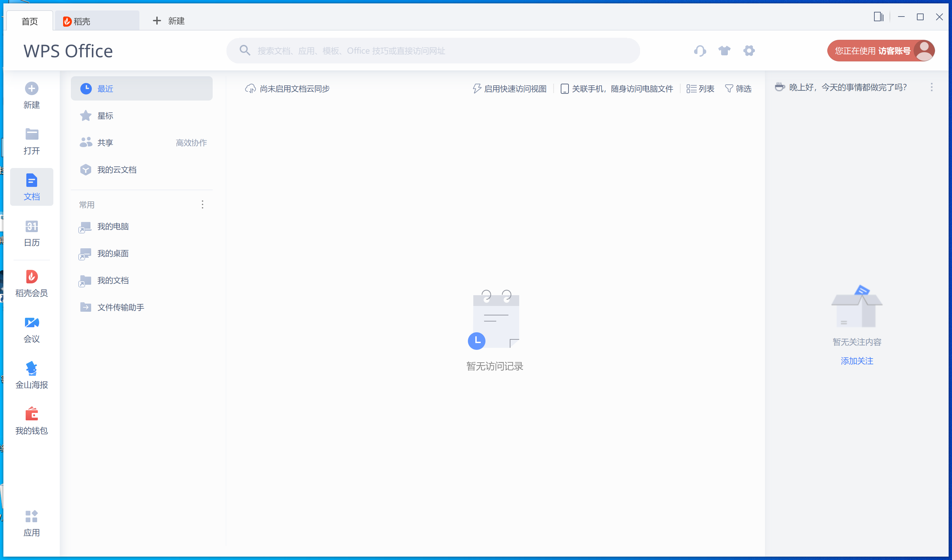Open 我的钱包 wallet icon
952x560 pixels.
[x=31, y=415]
